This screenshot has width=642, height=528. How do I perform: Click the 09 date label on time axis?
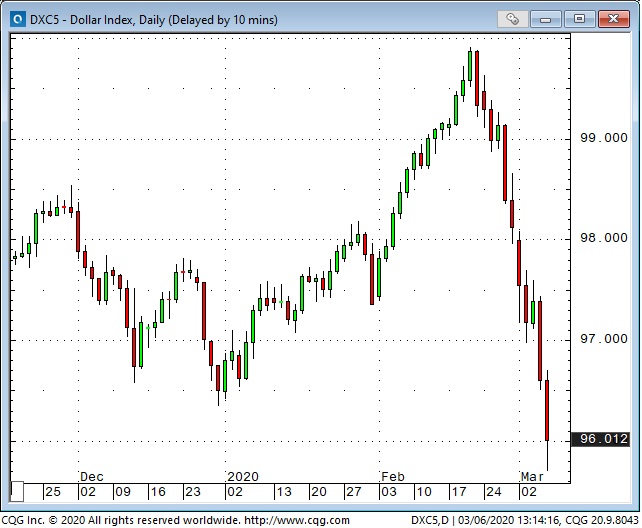(123, 492)
